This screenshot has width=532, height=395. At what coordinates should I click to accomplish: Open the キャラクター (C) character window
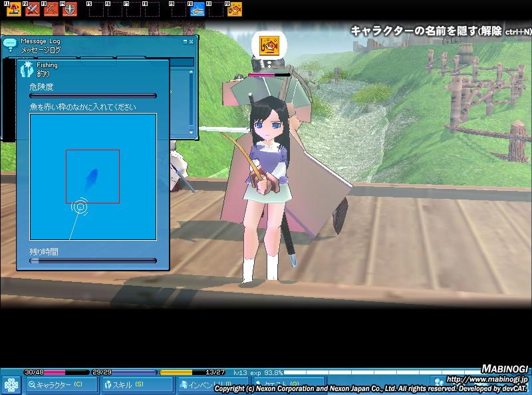(61, 385)
